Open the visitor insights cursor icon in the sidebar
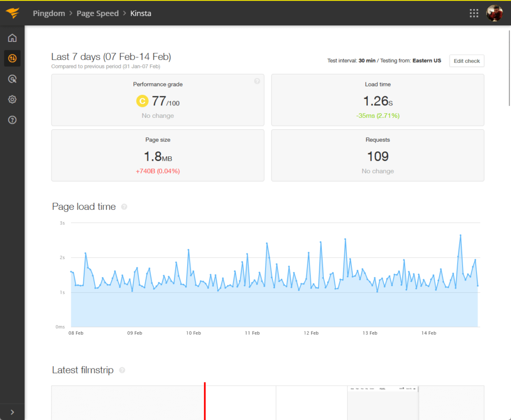511x420 pixels. [12, 79]
